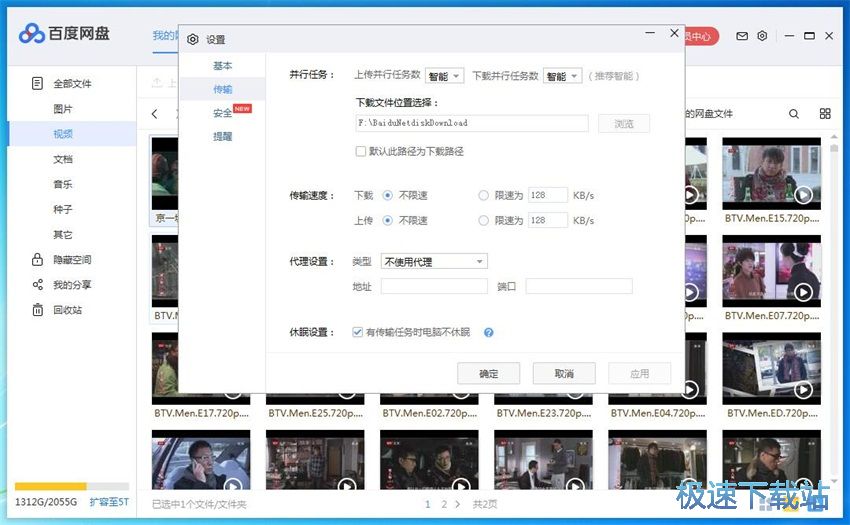
Task: Close the settings dialog
Action: [x=674, y=33]
